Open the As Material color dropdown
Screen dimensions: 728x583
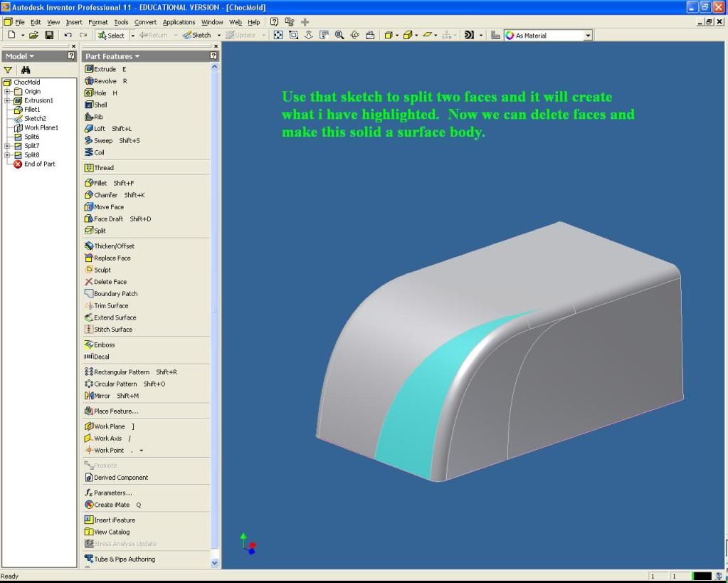click(x=588, y=35)
